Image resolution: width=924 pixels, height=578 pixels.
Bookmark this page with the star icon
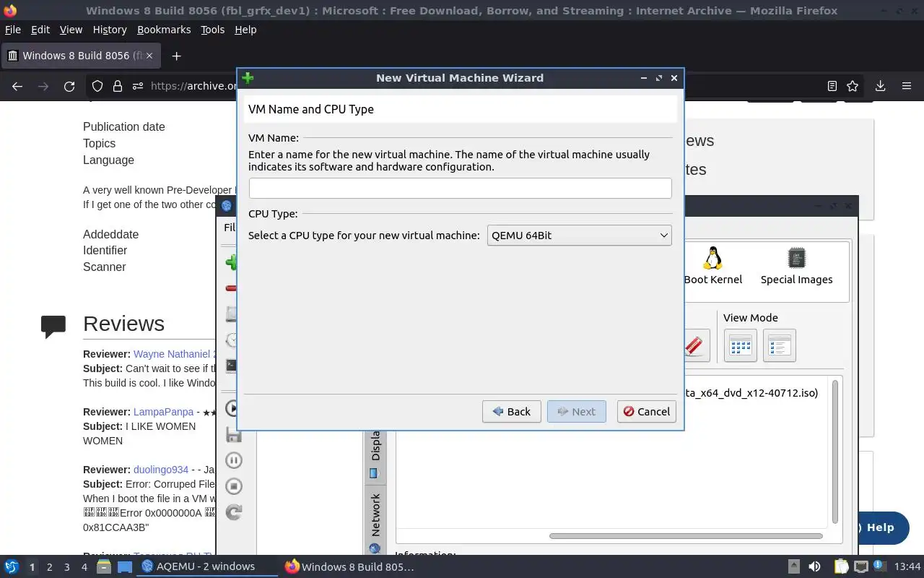pos(853,86)
